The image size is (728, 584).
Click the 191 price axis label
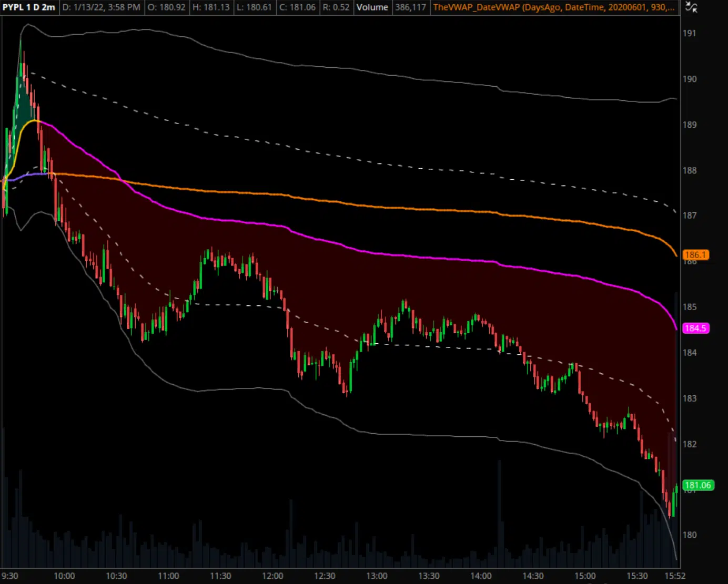click(689, 33)
